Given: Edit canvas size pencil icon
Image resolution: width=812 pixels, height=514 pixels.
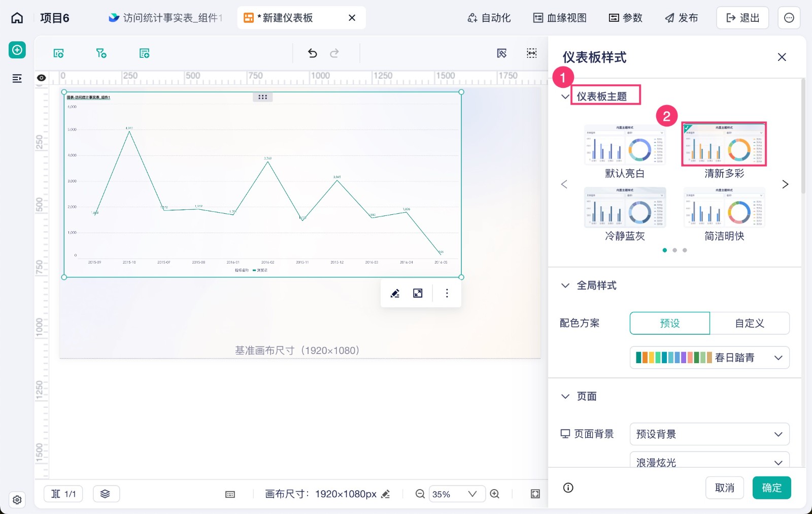Looking at the screenshot, I should click(x=386, y=494).
